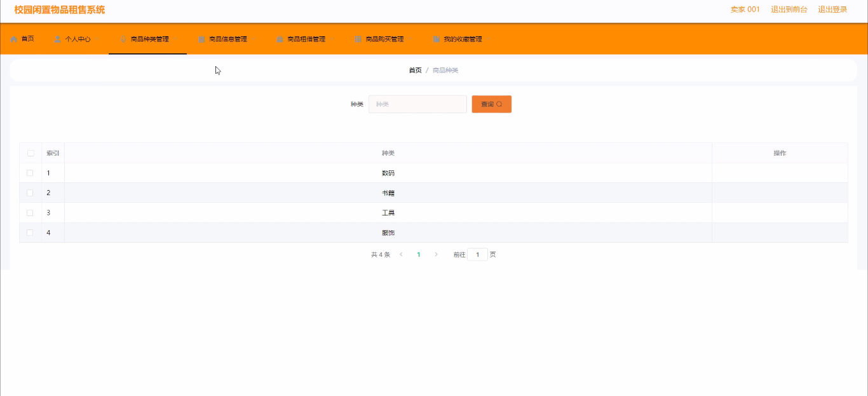Click the orange 查询 search button
The height and width of the screenshot is (396, 868).
click(x=491, y=104)
